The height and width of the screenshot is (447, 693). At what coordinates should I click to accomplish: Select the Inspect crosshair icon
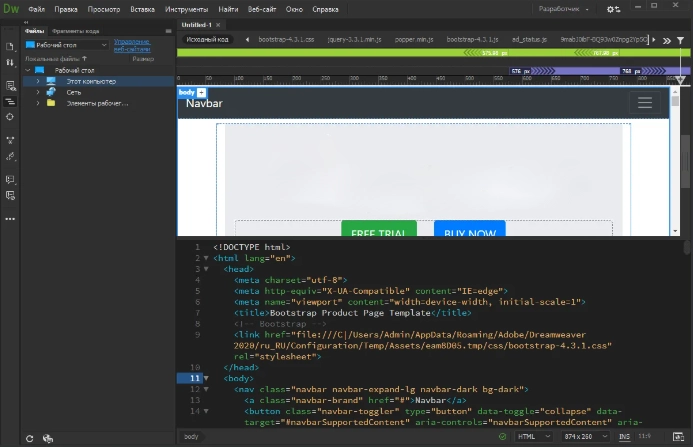coord(10,117)
